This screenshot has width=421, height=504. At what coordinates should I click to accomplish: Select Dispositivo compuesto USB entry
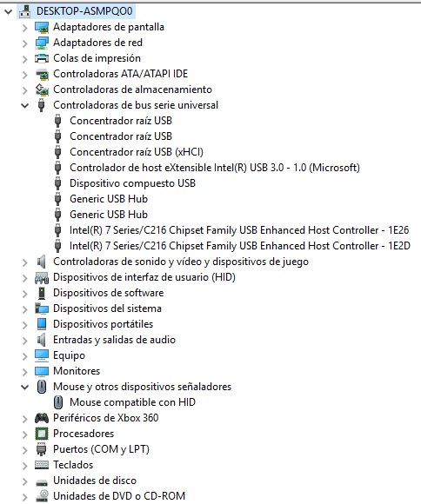pos(132,183)
